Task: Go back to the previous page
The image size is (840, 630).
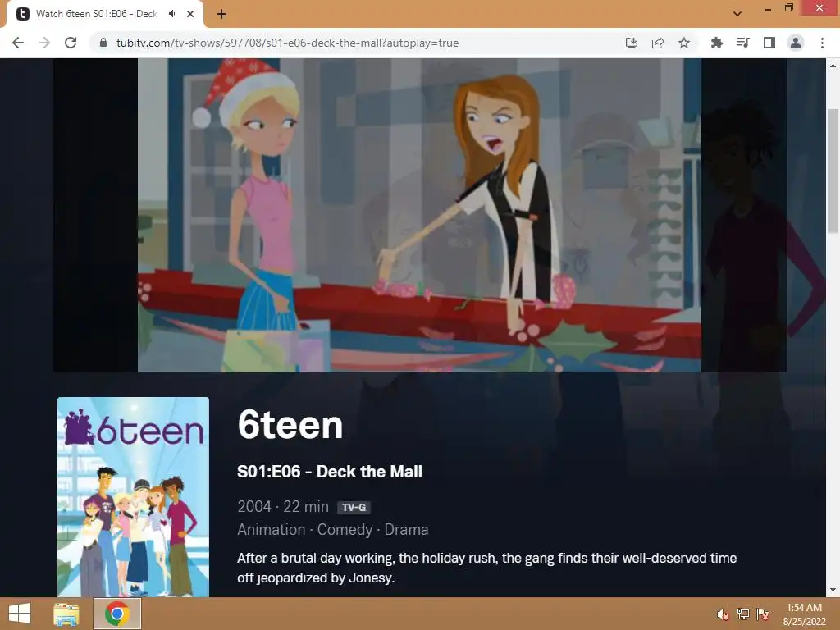Action: pos(18,43)
